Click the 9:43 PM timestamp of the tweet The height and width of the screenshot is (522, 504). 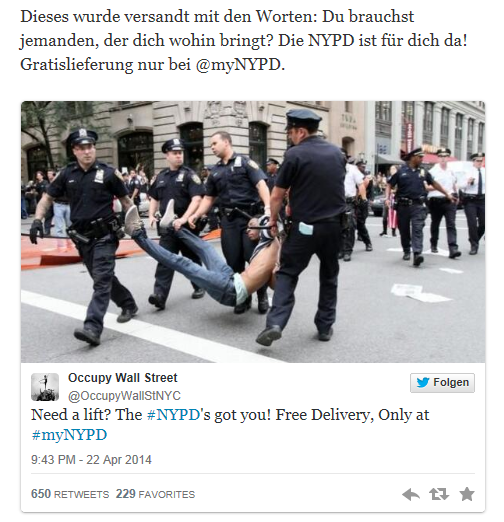(x=53, y=460)
